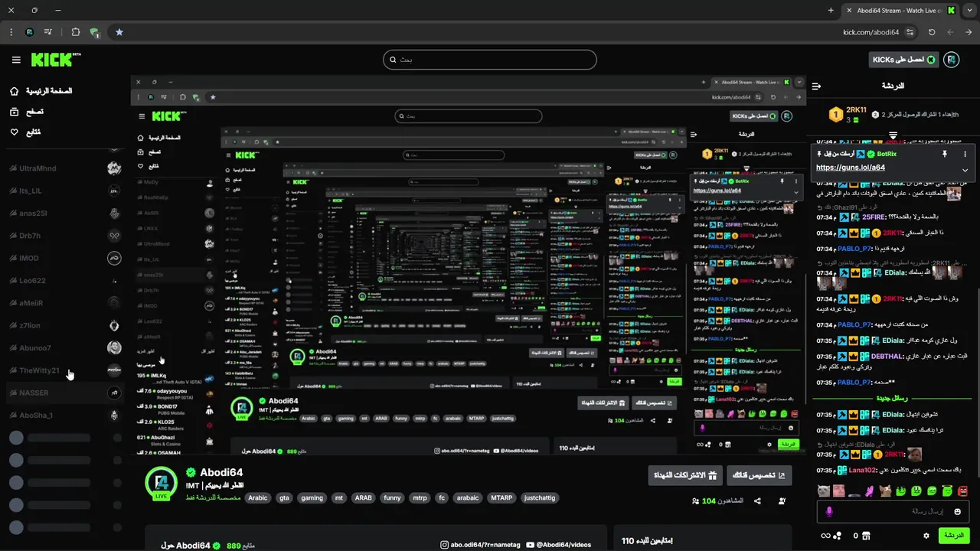The height and width of the screenshot is (551, 980).
Task: Click 25FIRE username in chat
Action: point(874,217)
